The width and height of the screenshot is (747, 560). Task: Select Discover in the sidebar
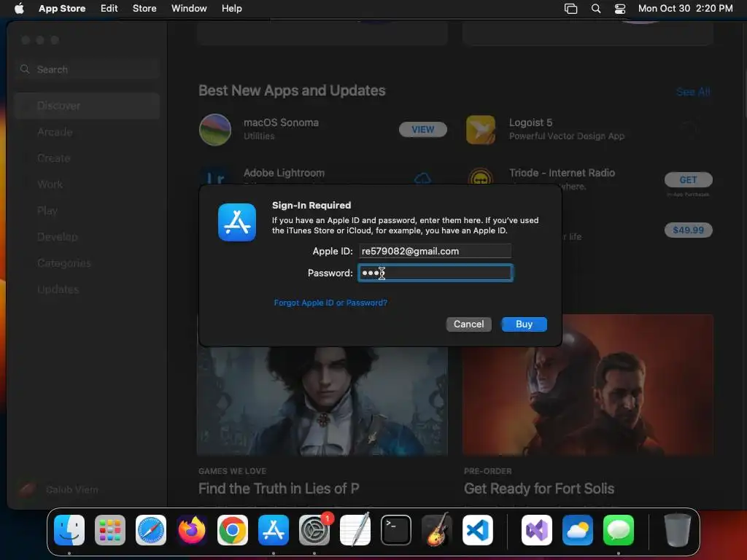[87, 106]
